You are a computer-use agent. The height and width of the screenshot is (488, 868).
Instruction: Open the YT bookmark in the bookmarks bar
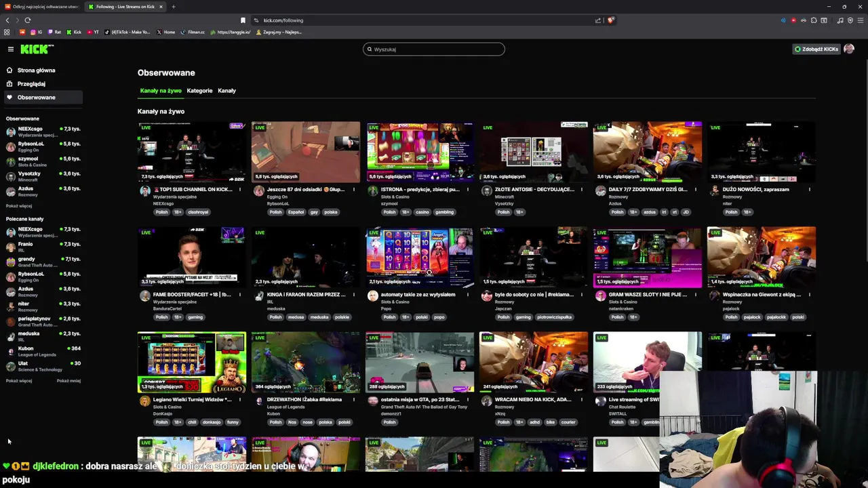tap(93, 32)
